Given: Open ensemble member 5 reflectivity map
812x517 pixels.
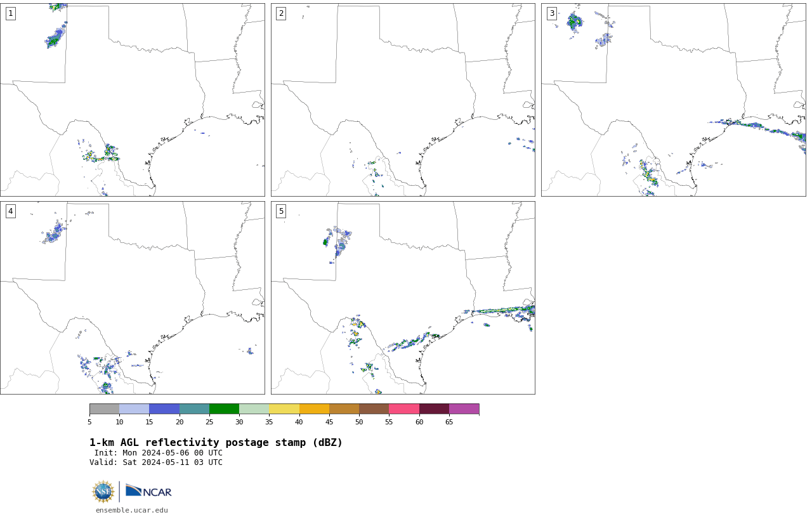Looking at the screenshot, I should pyautogui.click(x=403, y=298).
